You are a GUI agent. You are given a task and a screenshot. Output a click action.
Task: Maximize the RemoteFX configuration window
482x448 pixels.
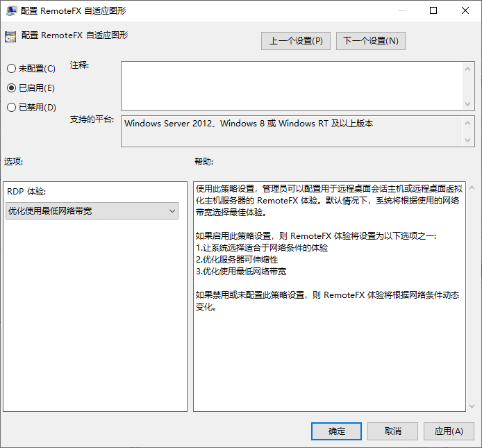[433, 11]
